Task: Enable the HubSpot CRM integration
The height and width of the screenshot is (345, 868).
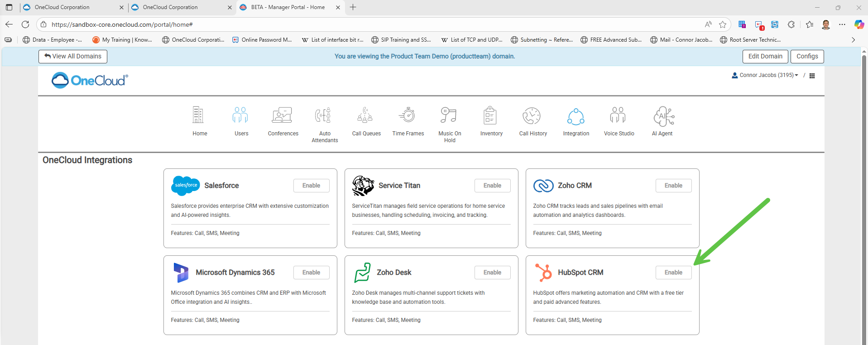Action: tap(673, 273)
